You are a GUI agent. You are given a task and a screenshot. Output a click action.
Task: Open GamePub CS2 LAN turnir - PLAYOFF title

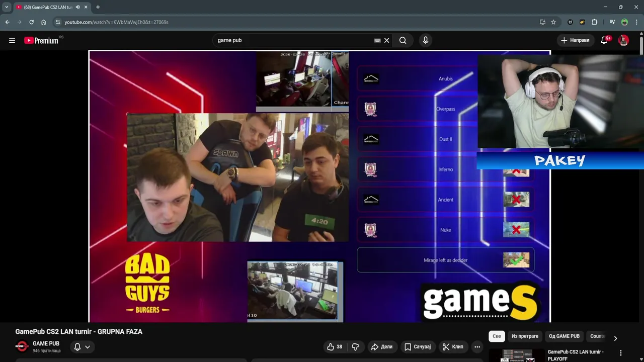click(576, 355)
